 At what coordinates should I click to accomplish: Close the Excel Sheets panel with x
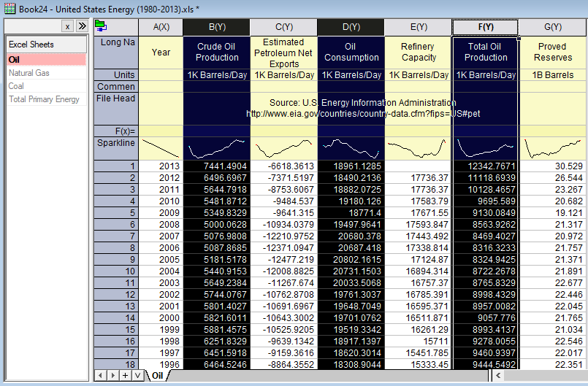(67, 26)
